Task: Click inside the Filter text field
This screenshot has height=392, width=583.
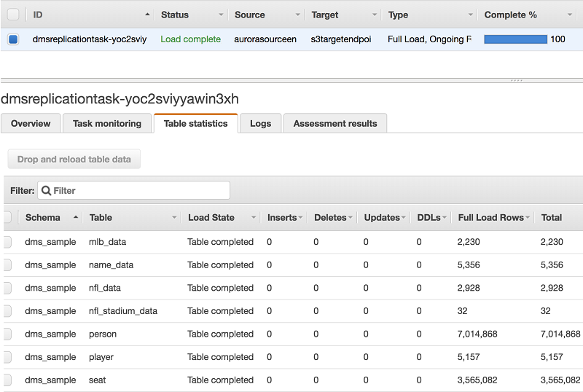Action: pos(138,191)
